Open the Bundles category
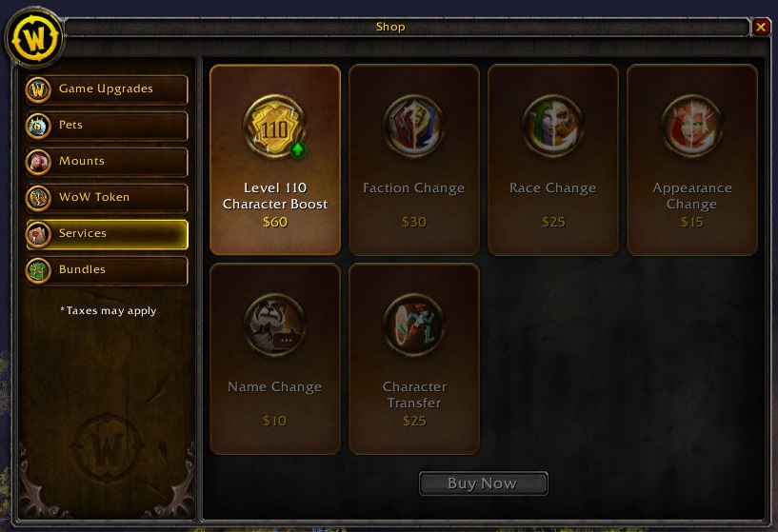This screenshot has height=532, width=778. pos(107,270)
